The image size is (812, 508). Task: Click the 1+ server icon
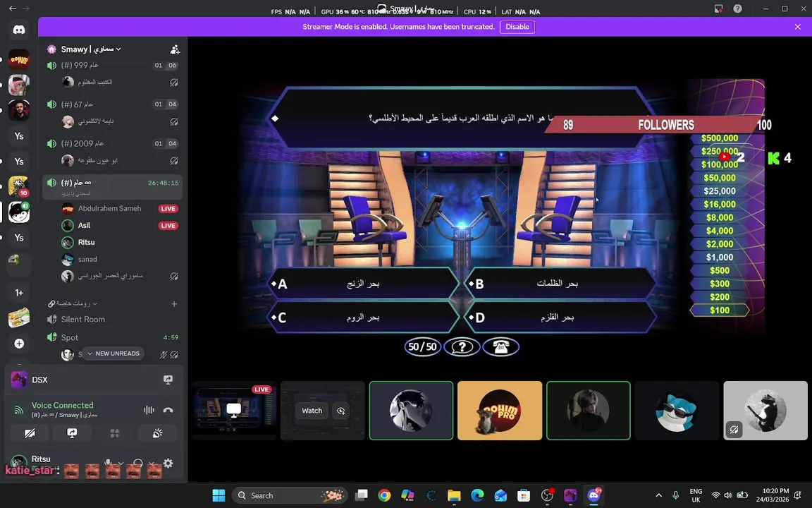tap(19, 293)
